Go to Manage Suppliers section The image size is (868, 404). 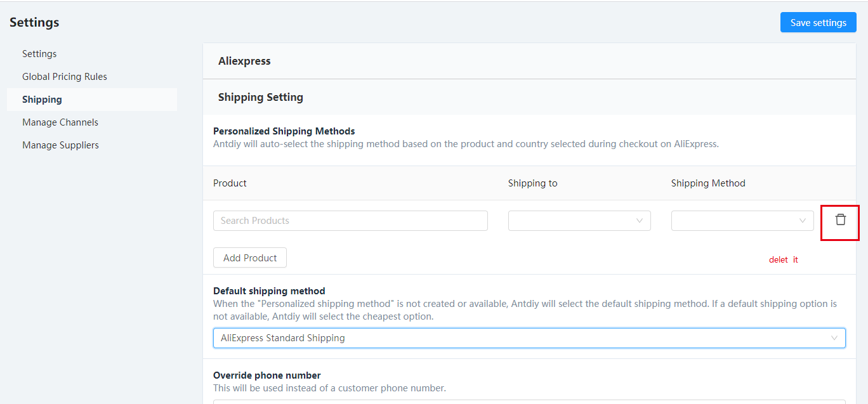click(x=60, y=145)
